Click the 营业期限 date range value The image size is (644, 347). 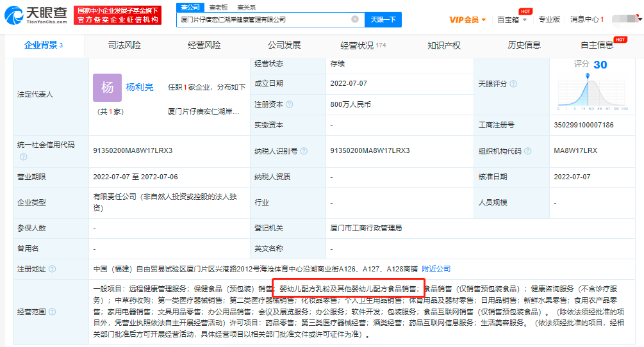click(136, 177)
